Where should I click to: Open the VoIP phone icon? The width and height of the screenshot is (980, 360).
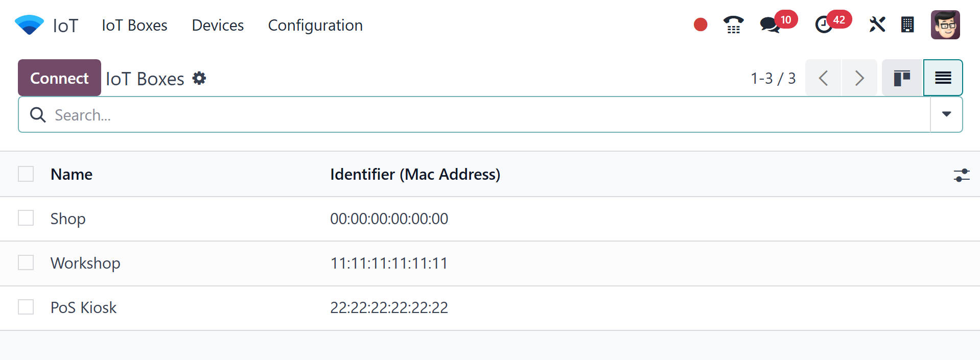[733, 25]
